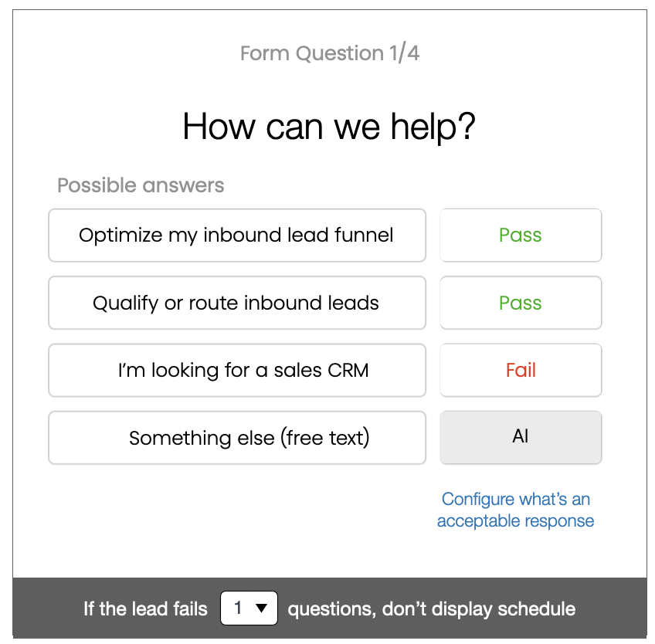The width and height of the screenshot is (655, 644).
Task: Click the dropdown arrow next to number 1
Action: pyautogui.click(x=262, y=608)
